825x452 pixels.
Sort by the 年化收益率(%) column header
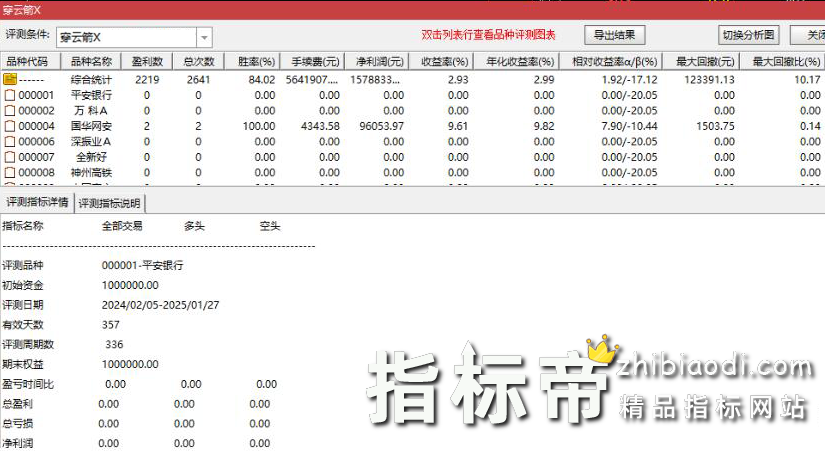point(516,62)
